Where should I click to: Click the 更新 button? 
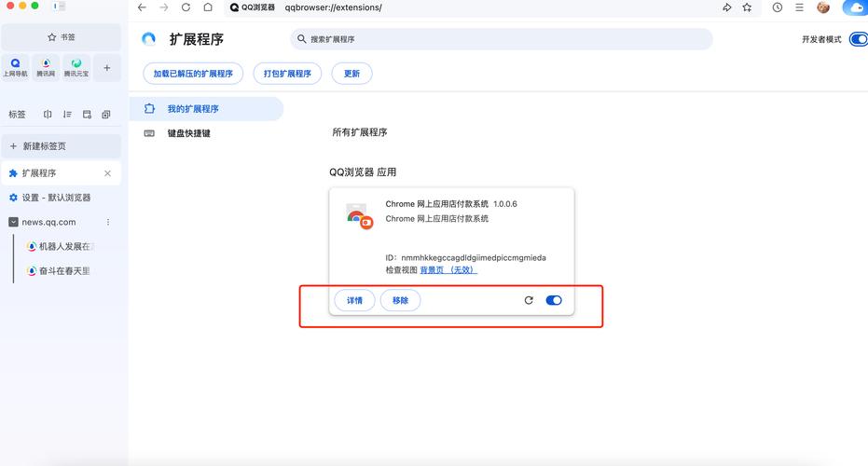click(x=351, y=74)
